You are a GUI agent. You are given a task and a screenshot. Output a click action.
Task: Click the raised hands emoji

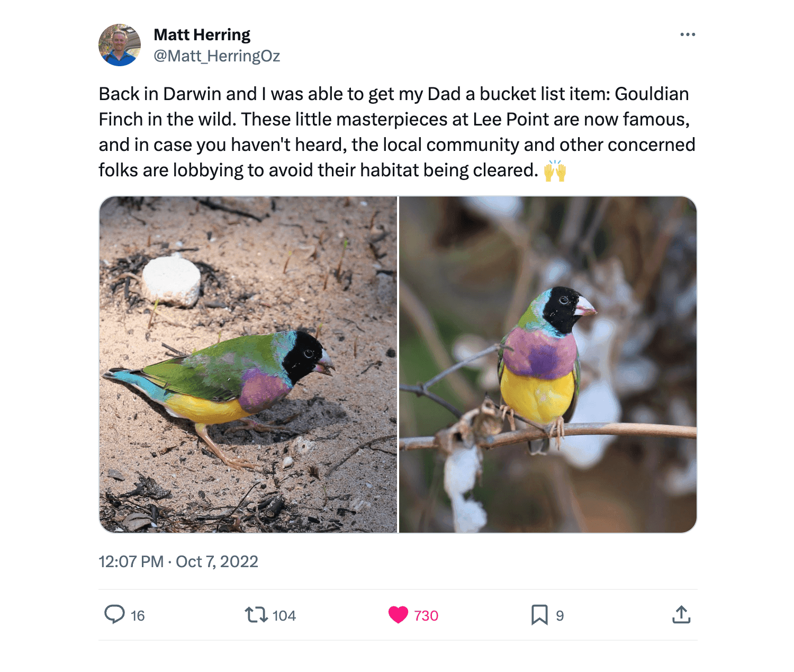coord(555,171)
